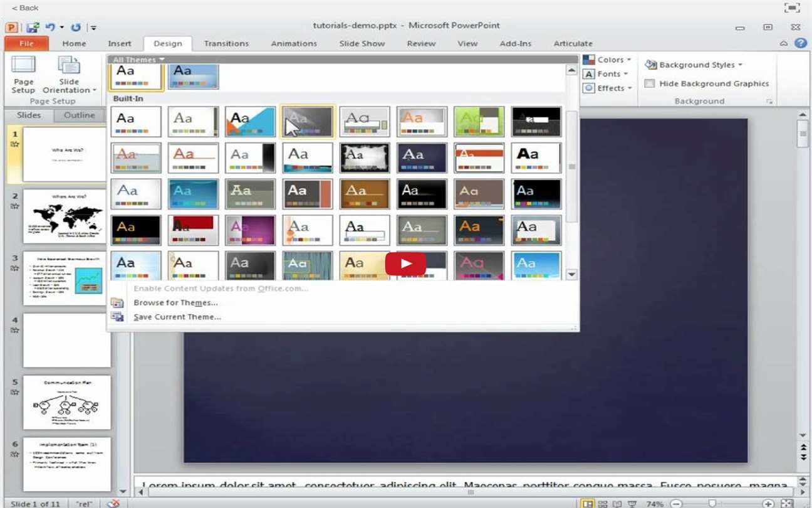Select slide 2 thumbnail with the world map
Image resolution: width=812 pixels, height=508 pixels.
pos(67,217)
